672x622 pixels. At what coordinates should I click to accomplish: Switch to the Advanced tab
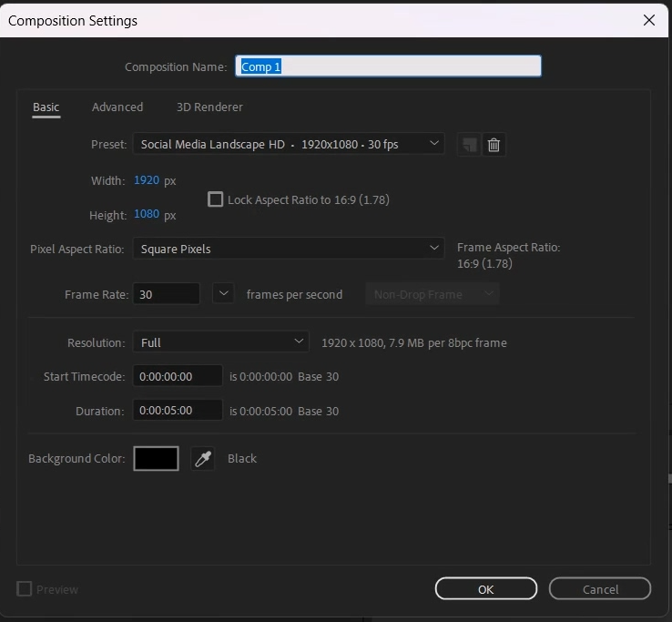coord(117,107)
